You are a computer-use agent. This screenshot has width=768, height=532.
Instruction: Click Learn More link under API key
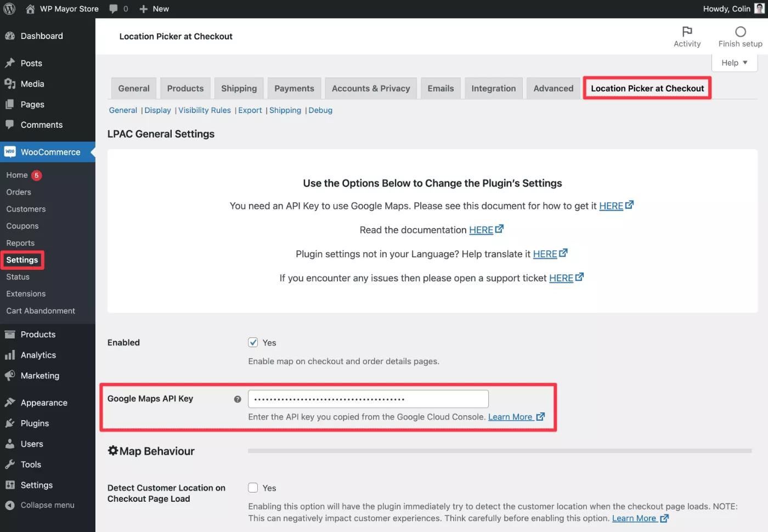[x=510, y=417]
